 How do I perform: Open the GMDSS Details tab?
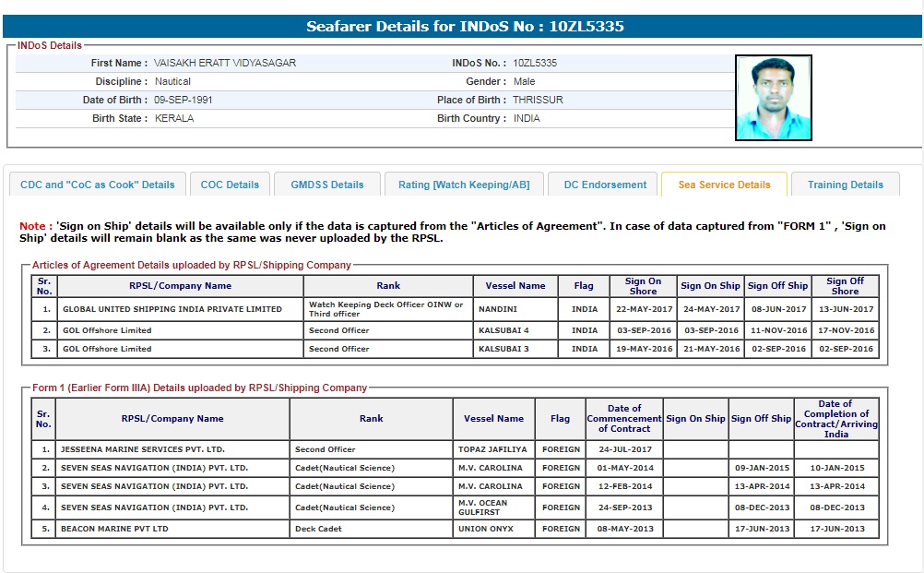click(327, 185)
